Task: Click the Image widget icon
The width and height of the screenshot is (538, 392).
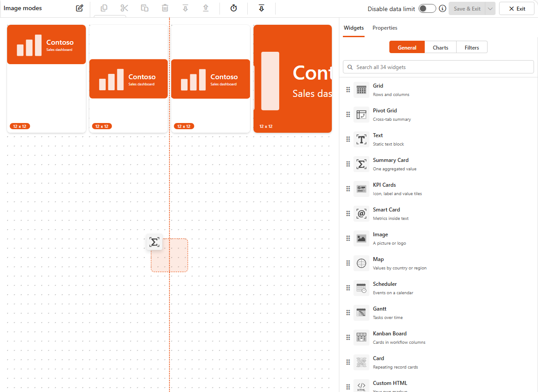Action: click(361, 238)
